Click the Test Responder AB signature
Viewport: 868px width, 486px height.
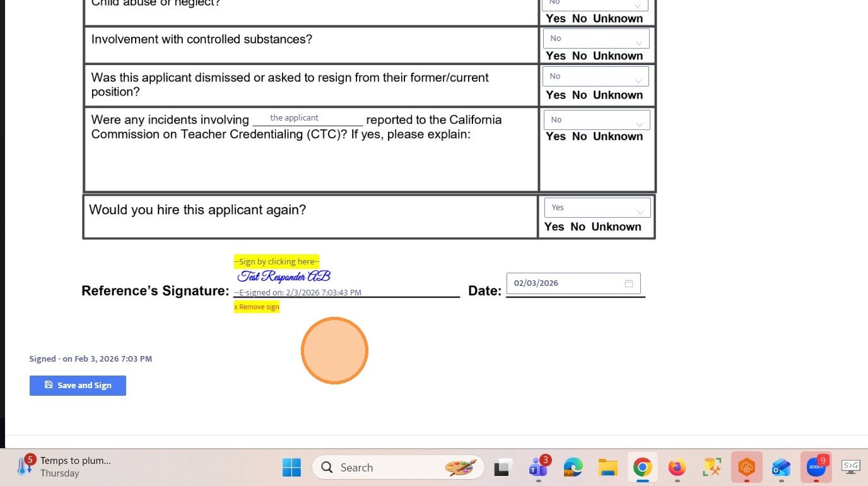pos(284,276)
